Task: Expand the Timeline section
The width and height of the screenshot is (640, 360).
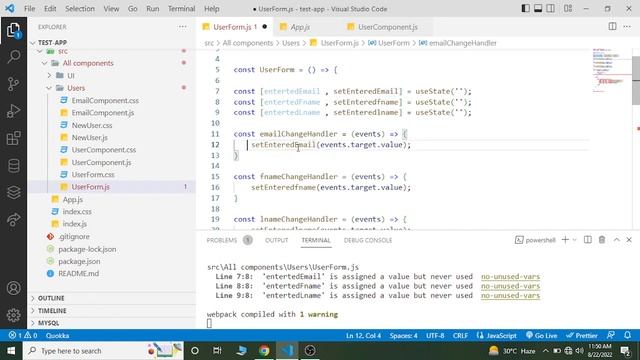Action: (52, 311)
